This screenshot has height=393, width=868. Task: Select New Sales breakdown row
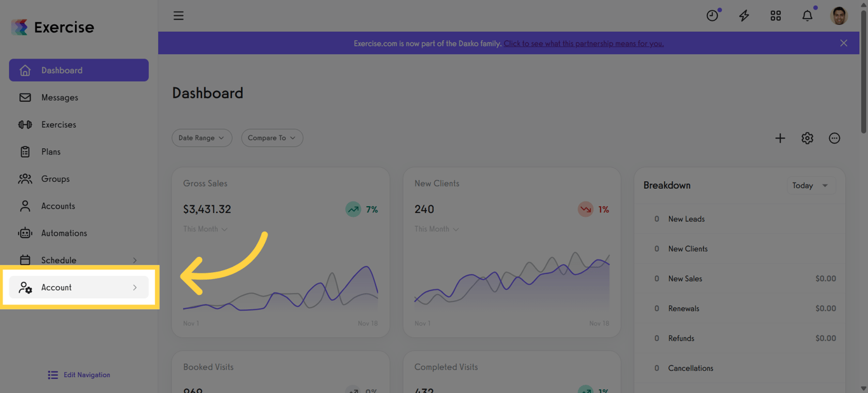click(740, 279)
